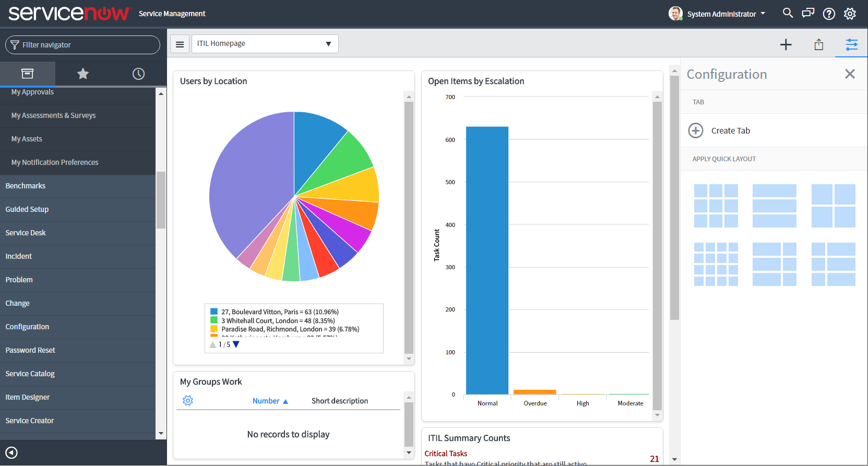Expand the Service Desk application menu
The width and height of the screenshot is (868, 466).
78,233
